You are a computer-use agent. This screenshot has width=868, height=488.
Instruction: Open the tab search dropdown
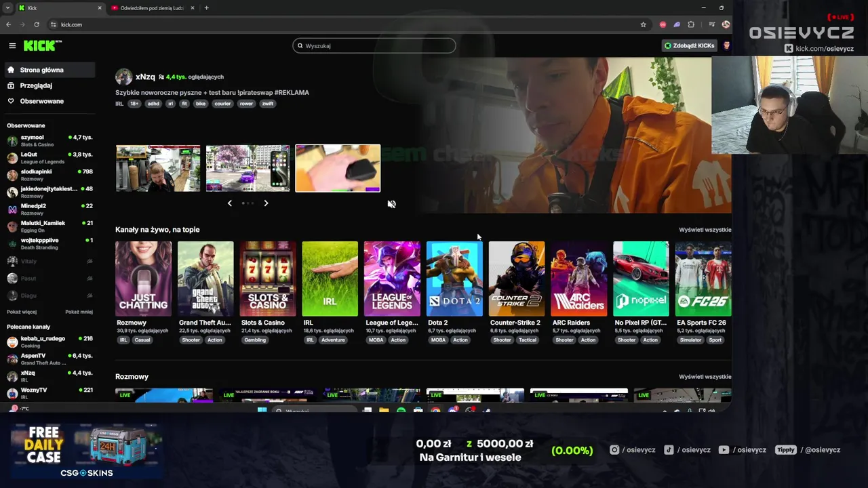click(x=8, y=8)
